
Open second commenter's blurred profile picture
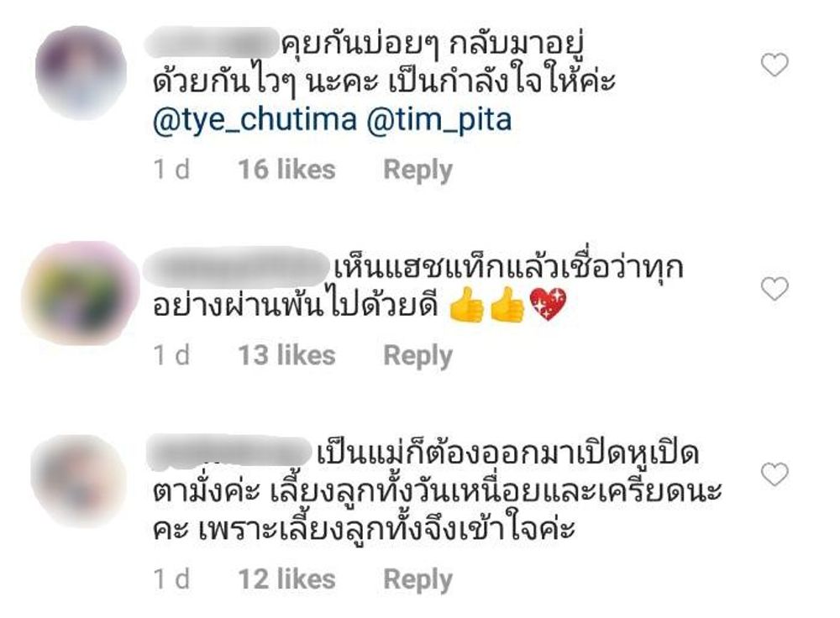click(x=81, y=293)
